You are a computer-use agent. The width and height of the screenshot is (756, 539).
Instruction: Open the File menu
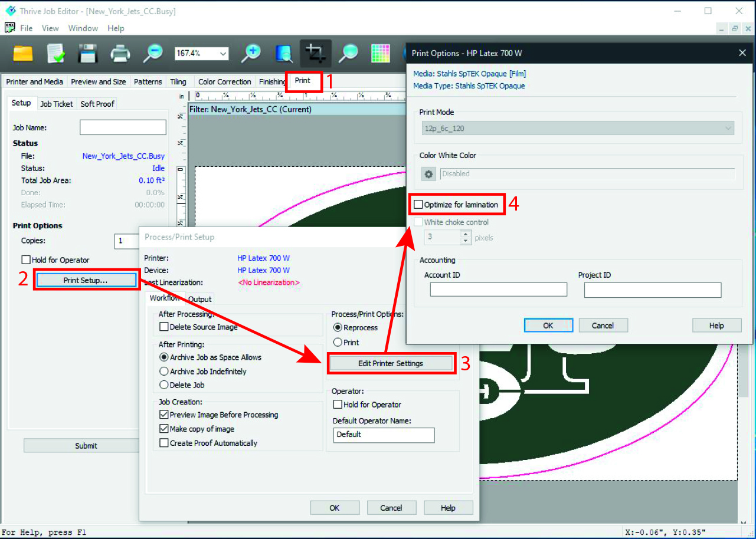[27, 28]
